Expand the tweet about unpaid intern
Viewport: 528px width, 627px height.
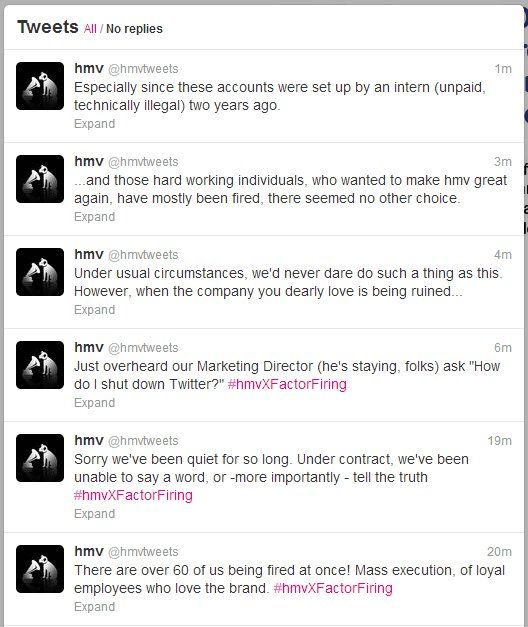(x=94, y=124)
